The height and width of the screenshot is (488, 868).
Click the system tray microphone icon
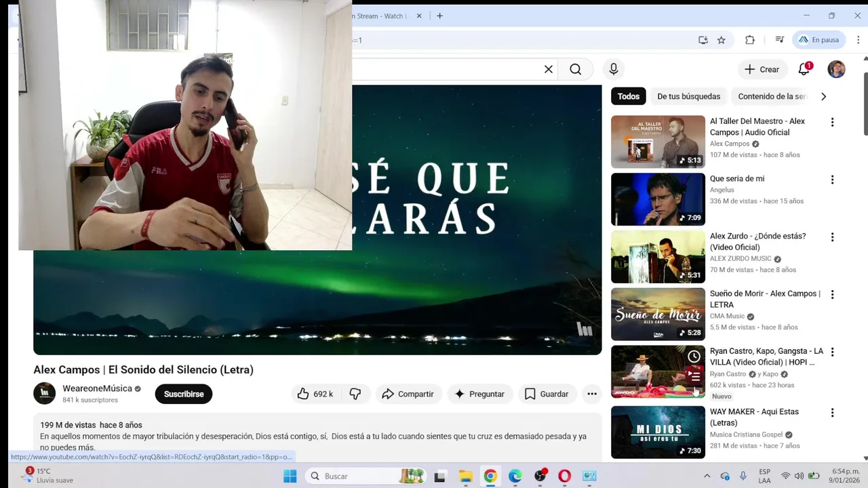[743, 476]
